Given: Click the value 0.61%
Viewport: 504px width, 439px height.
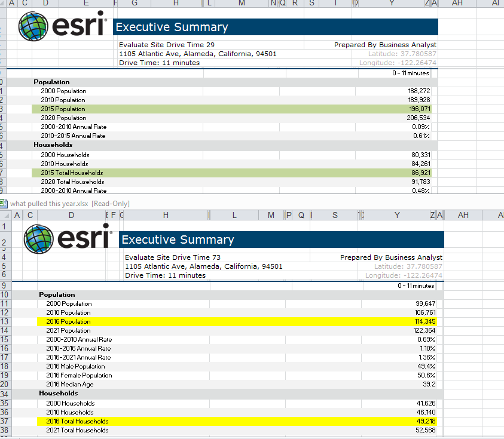Looking at the screenshot, I should click(x=421, y=136).
